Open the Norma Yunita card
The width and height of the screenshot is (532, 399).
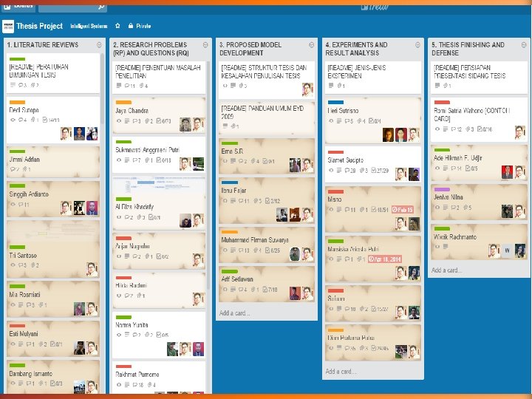click(x=159, y=335)
